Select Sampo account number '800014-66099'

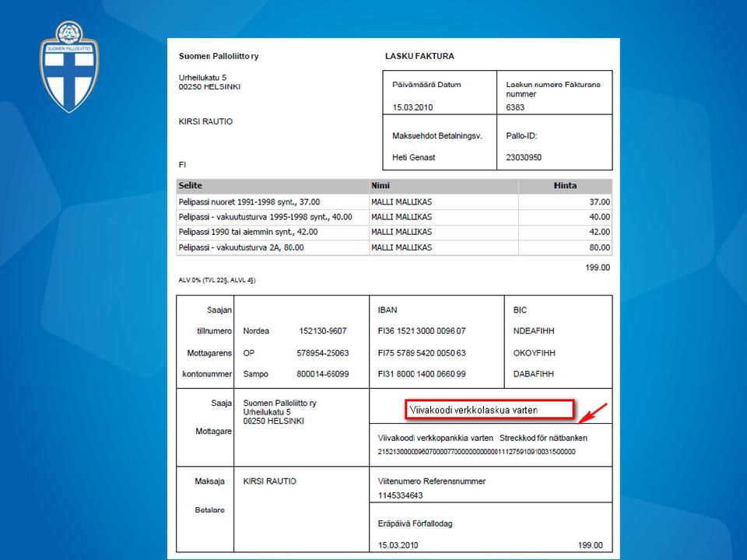(322, 374)
